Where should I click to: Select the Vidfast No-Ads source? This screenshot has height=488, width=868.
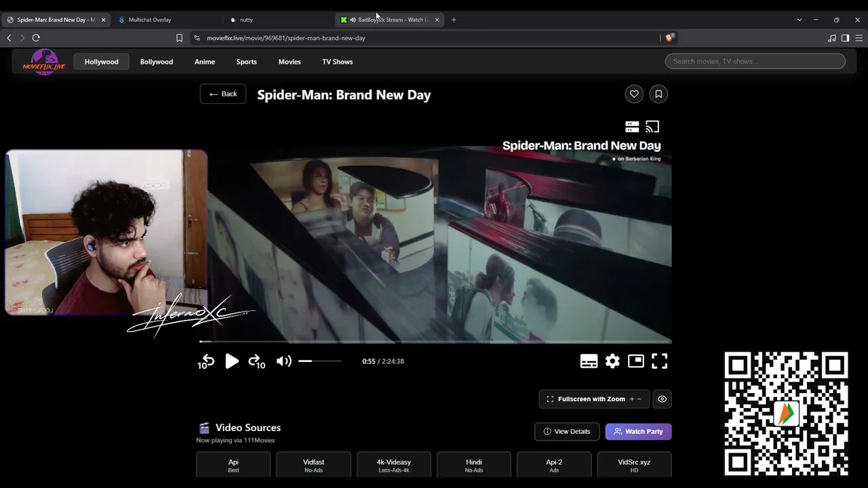click(x=313, y=466)
